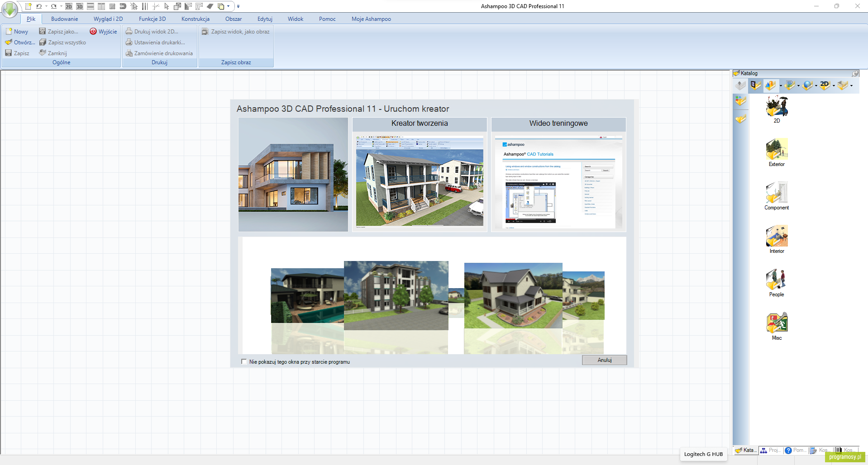Open the textures image catalog folder icon
Viewport: 868px width, 465px height.
pyautogui.click(x=790, y=85)
